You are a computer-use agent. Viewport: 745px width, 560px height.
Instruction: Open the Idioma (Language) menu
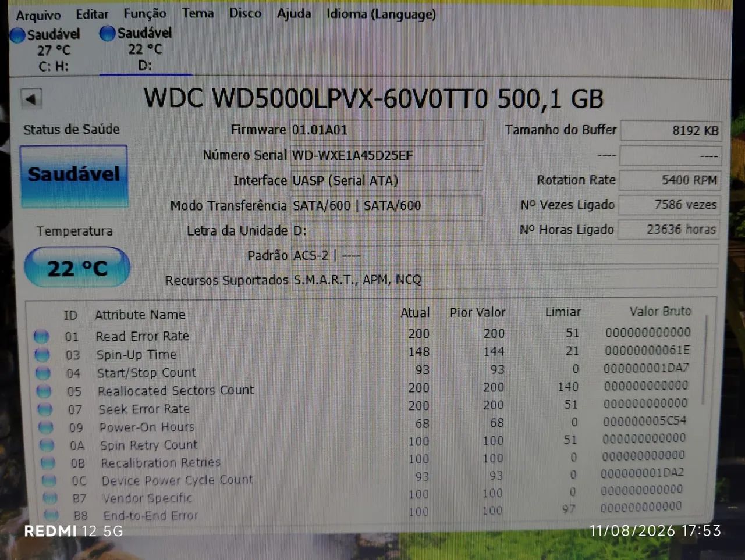381,13
